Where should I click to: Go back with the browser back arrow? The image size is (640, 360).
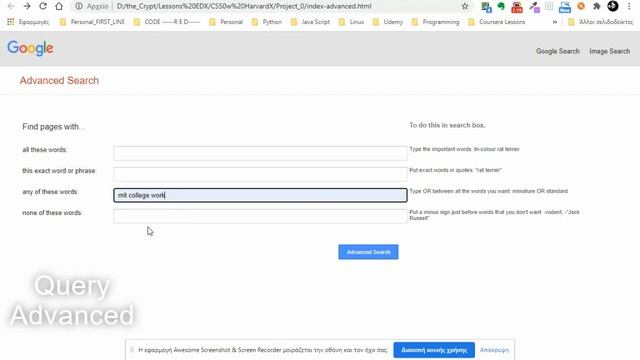pyautogui.click(x=11, y=6)
